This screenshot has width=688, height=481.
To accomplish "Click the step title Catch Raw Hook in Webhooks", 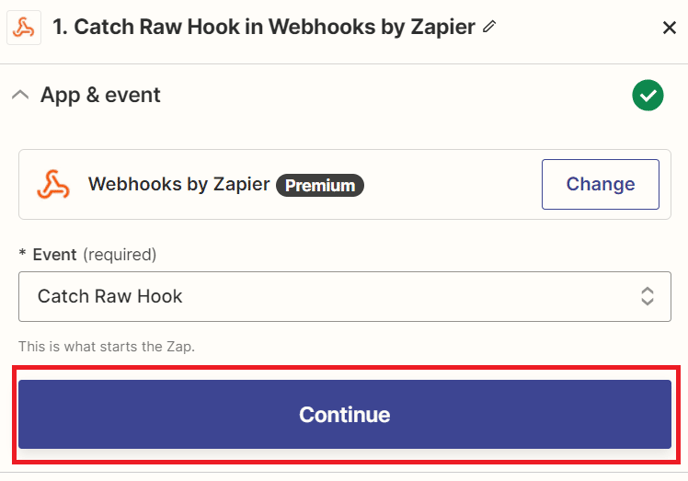I will [x=263, y=27].
